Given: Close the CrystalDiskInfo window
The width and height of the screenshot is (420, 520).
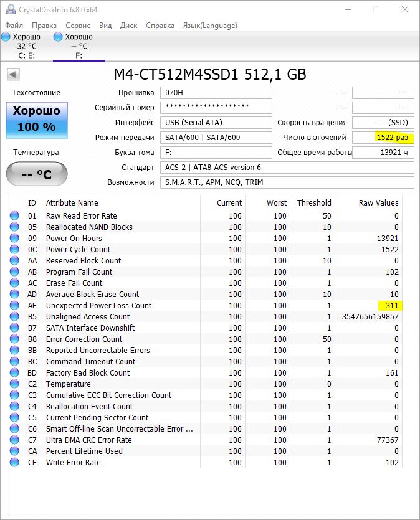Looking at the screenshot, I should pos(405,9).
